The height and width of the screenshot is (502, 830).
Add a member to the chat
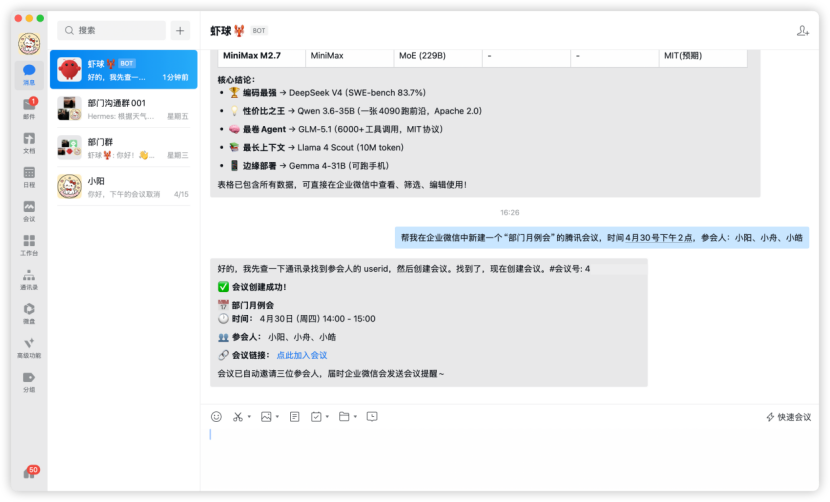tap(802, 31)
